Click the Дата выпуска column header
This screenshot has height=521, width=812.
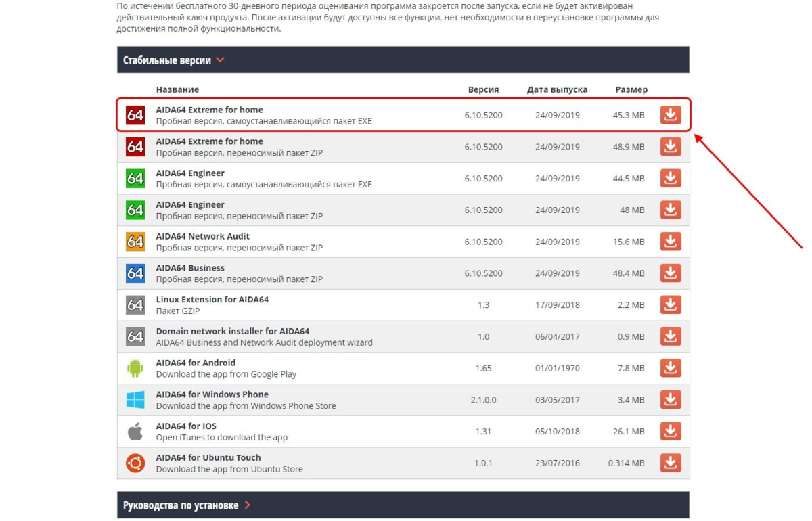tap(557, 89)
